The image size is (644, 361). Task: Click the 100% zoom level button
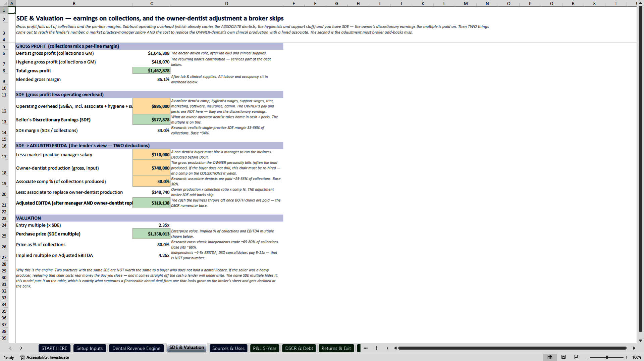[637, 357]
